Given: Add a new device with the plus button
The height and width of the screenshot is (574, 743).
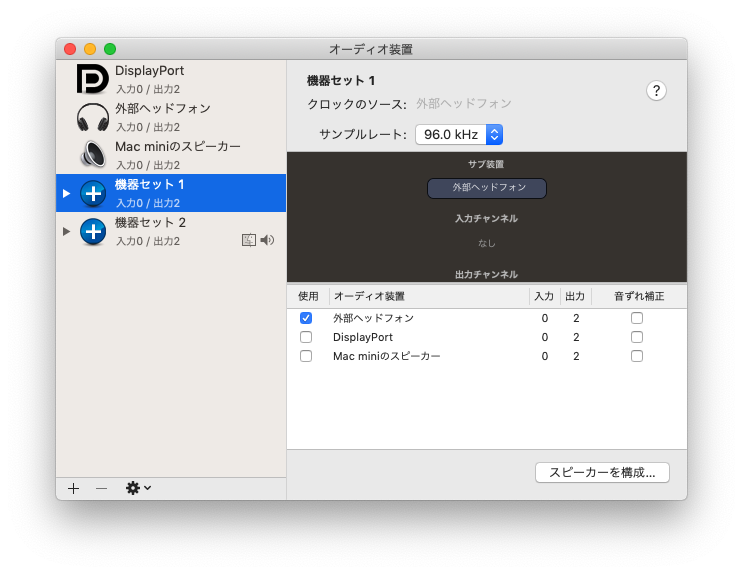Looking at the screenshot, I should tap(73, 488).
